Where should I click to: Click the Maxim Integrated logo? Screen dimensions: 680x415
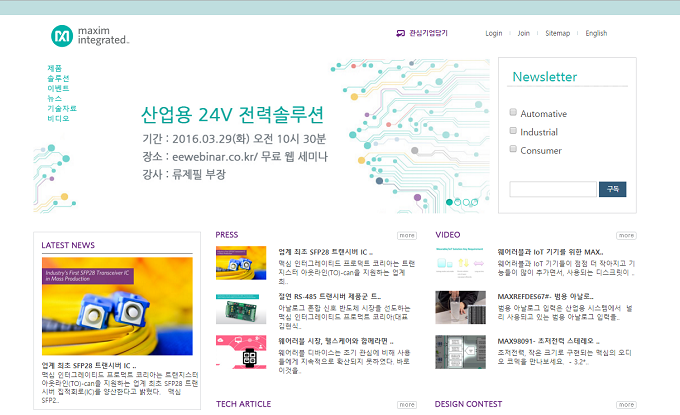90,36
